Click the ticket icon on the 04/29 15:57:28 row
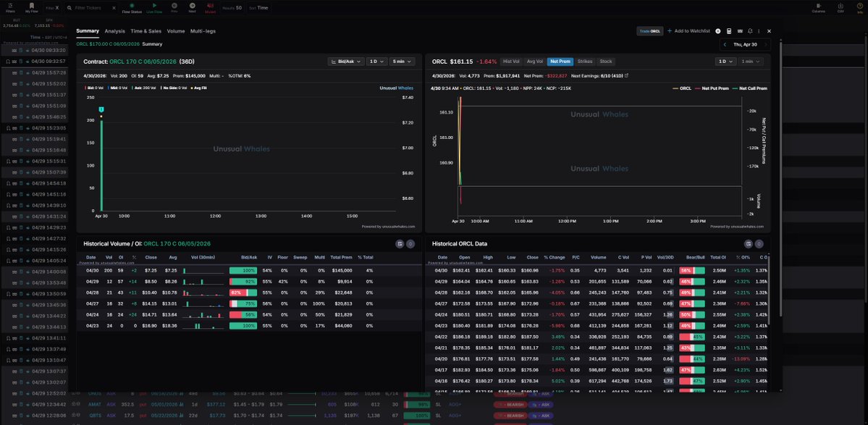The height and width of the screenshot is (425, 868). click(x=14, y=72)
